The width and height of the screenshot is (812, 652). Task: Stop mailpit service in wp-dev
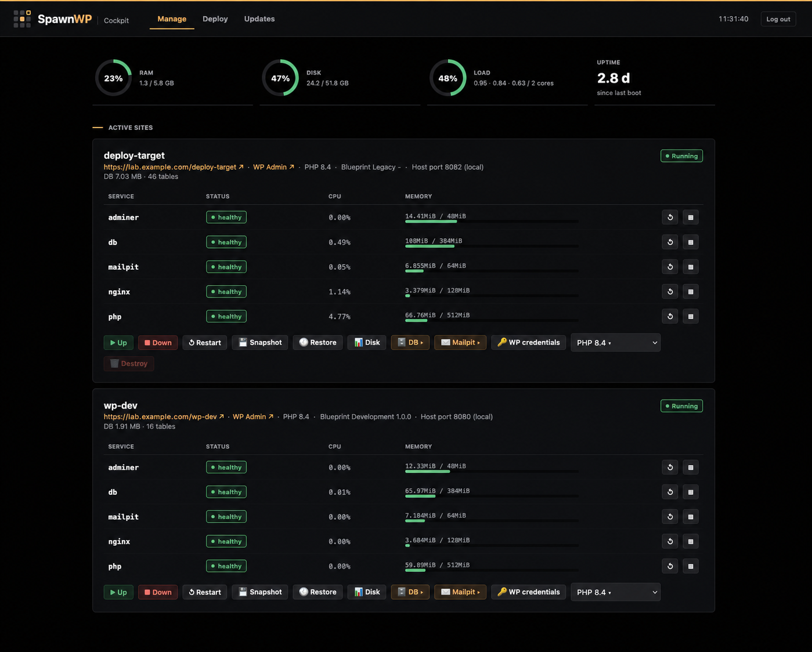pyautogui.click(x=691, y=517)
